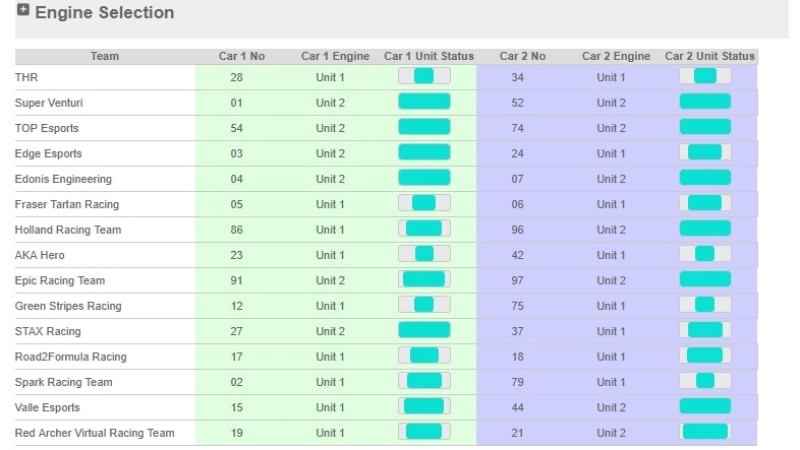
Task: Click Spark Racing Team Car 2 status bar
Action: (705, 381)
